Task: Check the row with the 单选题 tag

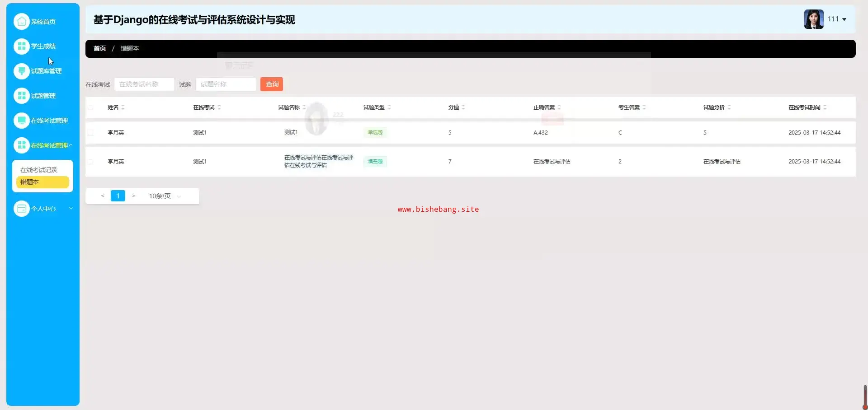Action: (x=90, y=133)
